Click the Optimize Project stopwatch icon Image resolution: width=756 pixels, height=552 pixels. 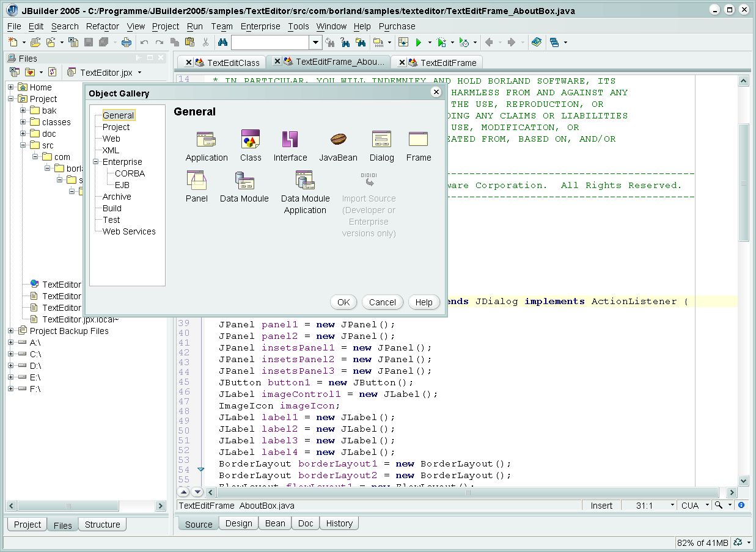tap(464, 42)
